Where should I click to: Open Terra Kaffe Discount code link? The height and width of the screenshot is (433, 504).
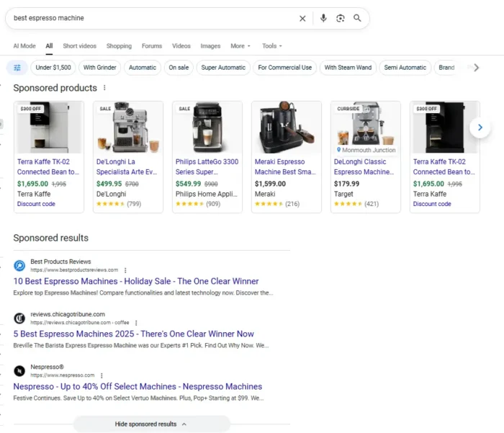pyautogui.click(x=36, y=204)
